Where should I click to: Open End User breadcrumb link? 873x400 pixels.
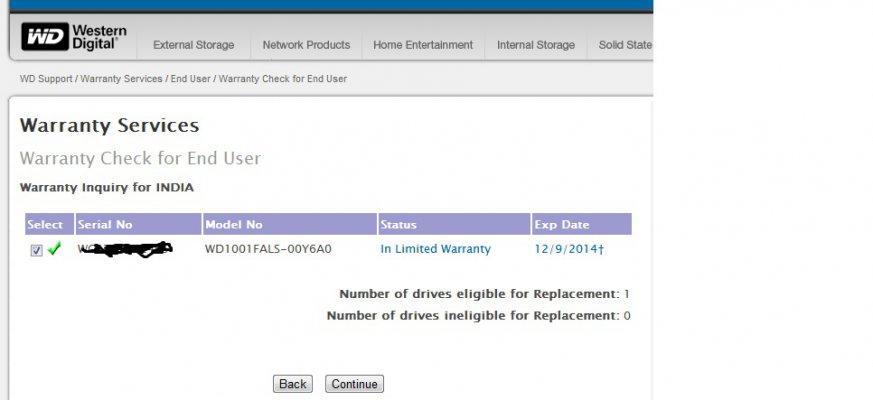190,79
